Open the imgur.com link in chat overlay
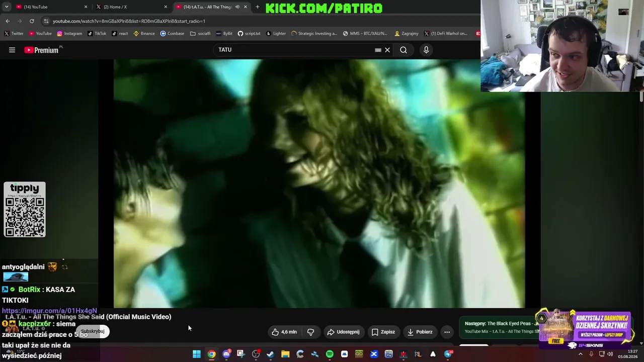Image resolution: width=644 pixels, height=362 pixels. tap(49, 311)
